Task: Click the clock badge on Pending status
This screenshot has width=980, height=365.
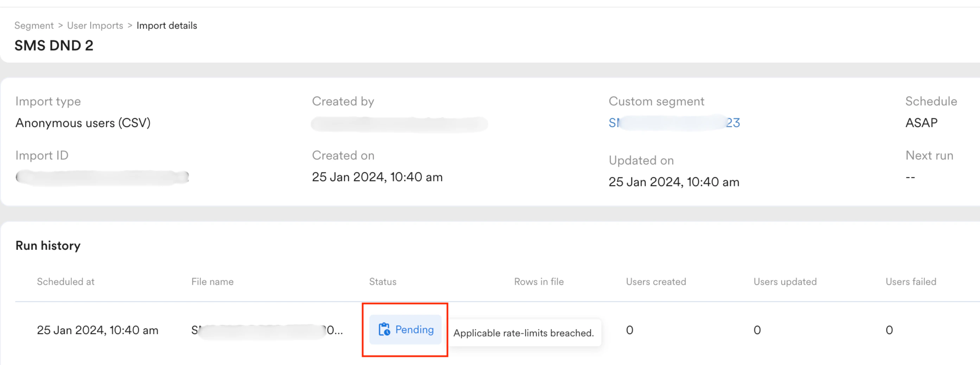Action: click(x=388, y=333)
